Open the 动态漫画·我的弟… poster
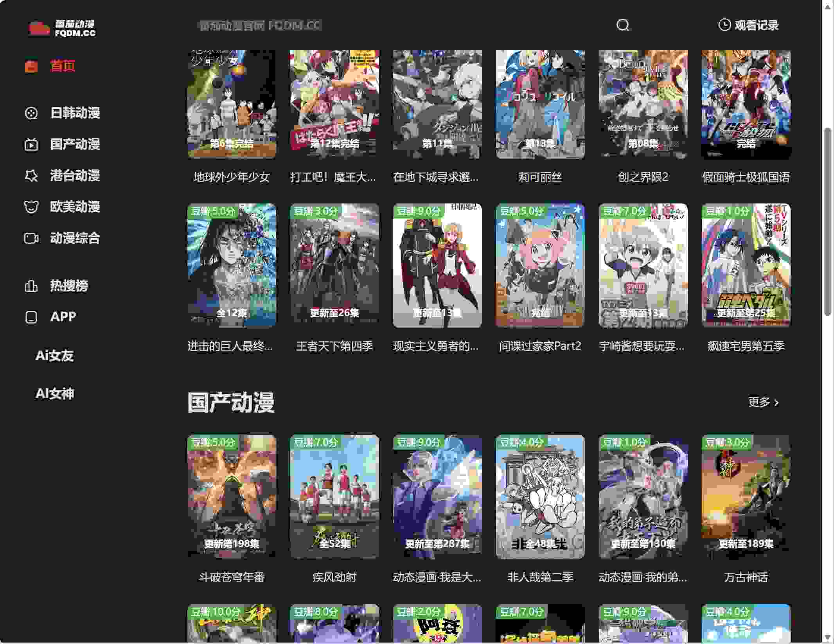 tap(643, 497)
